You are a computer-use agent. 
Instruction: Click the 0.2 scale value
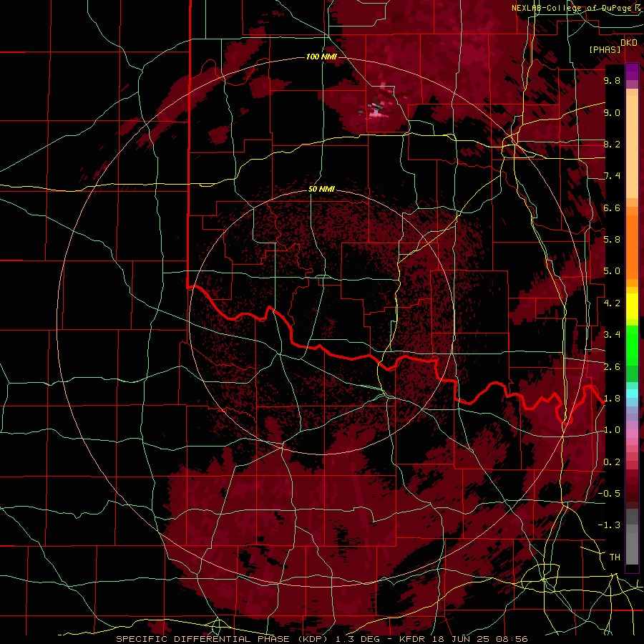click(612, 462)
